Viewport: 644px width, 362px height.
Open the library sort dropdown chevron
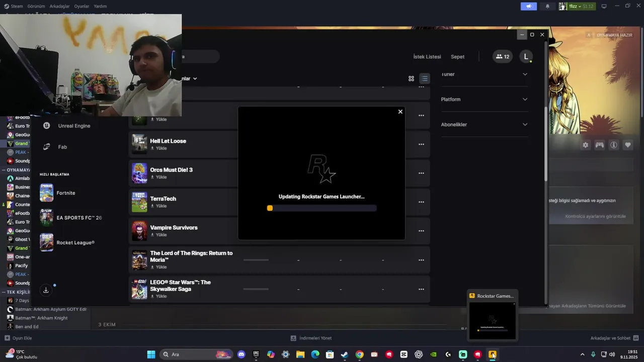pos(195,78)
